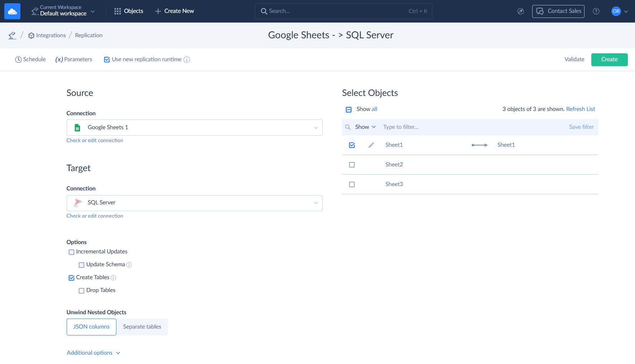Click the Create New plus button
This screenshot has height=364, width=635.
point(174,11)
